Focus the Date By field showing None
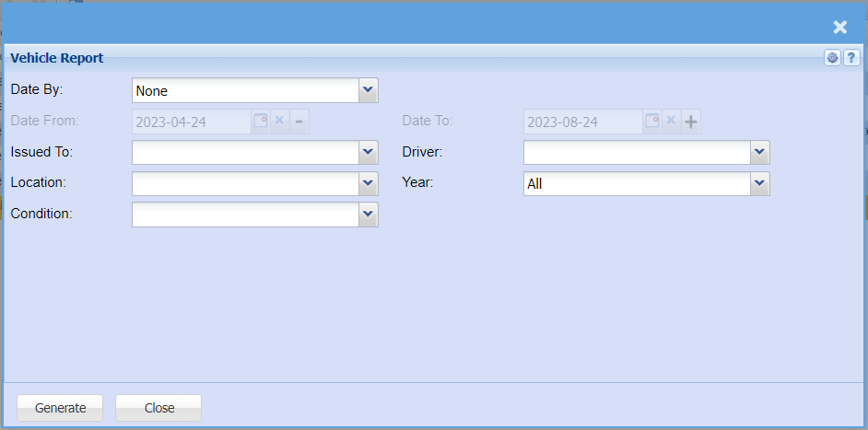This screenshot has height=430, width=868. click(x=245, y=90)
